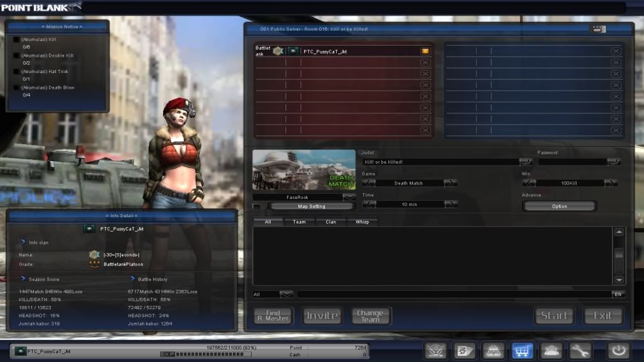Select next Game mode after Death Match

[451, 183]
